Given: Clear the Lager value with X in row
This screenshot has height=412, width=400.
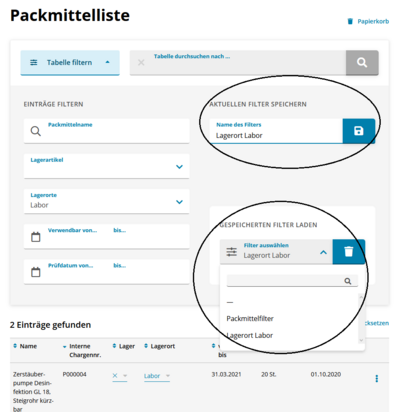Looking at the screenshot, I should click(115, 376).
